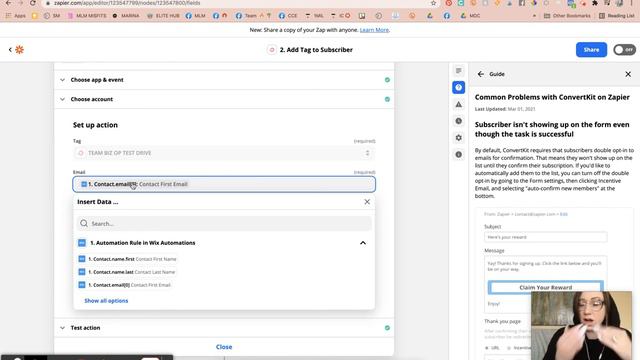
Task: Reload the page in browser
Action: pyautogui.click(x=33, y=3)
